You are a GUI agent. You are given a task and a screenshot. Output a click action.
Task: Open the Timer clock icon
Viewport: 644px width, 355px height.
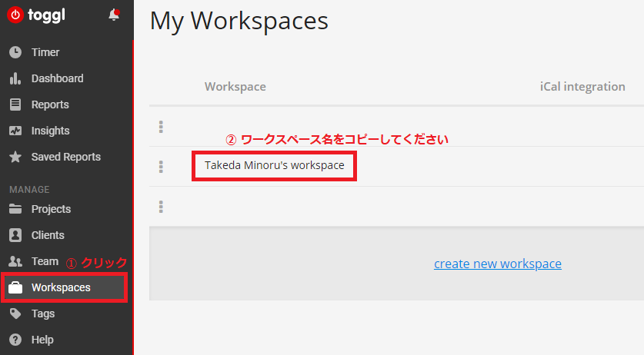click(x=15, y=52)
